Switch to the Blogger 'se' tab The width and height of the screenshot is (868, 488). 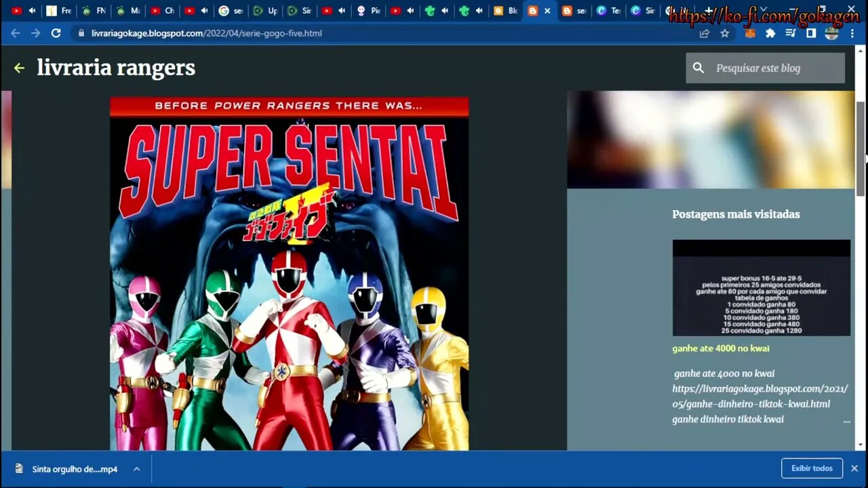574,11
